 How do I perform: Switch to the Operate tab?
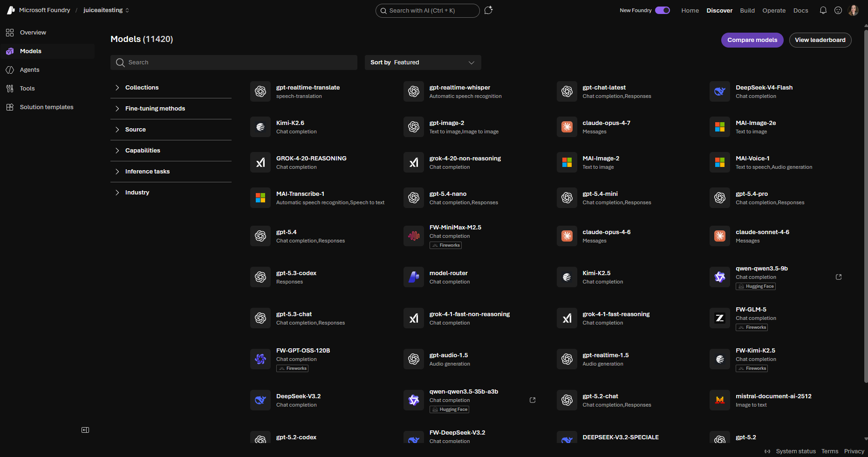coord(774,10)
